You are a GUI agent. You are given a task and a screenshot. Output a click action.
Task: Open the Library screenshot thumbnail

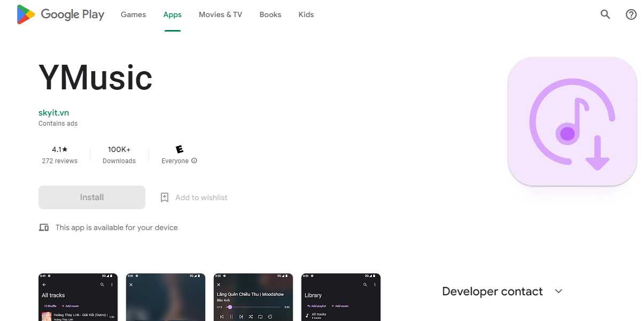[341, 297]
